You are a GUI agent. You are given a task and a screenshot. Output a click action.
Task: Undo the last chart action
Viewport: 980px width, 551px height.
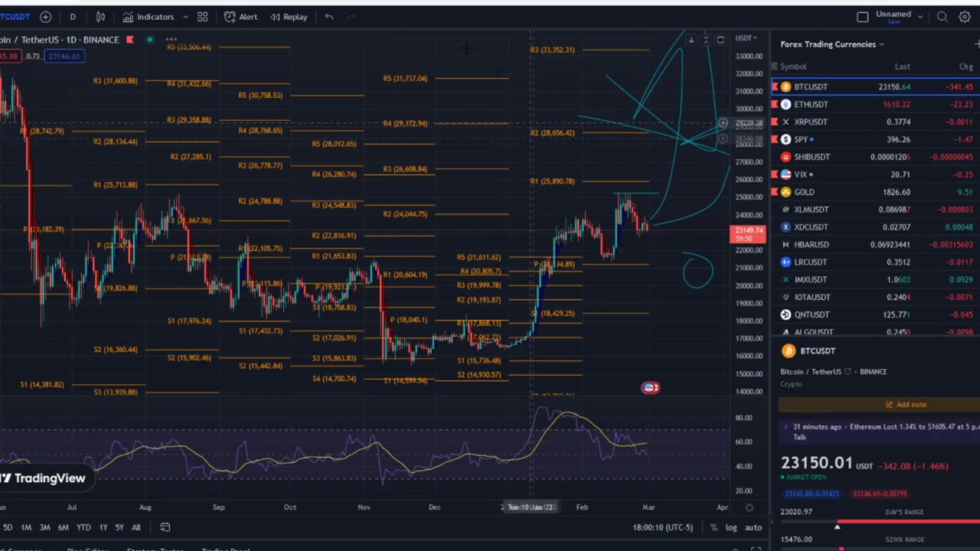point(329,17)
